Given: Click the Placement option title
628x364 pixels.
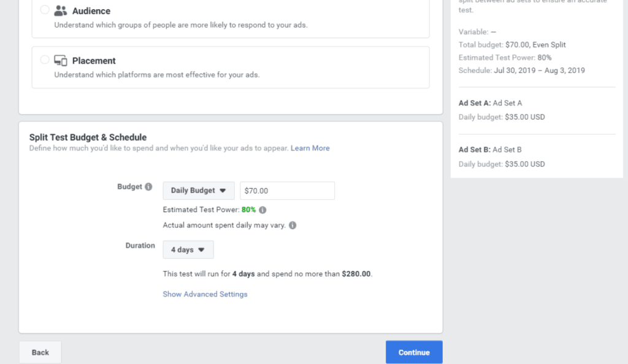Looking at the screenshot, I should click(94, 61).
